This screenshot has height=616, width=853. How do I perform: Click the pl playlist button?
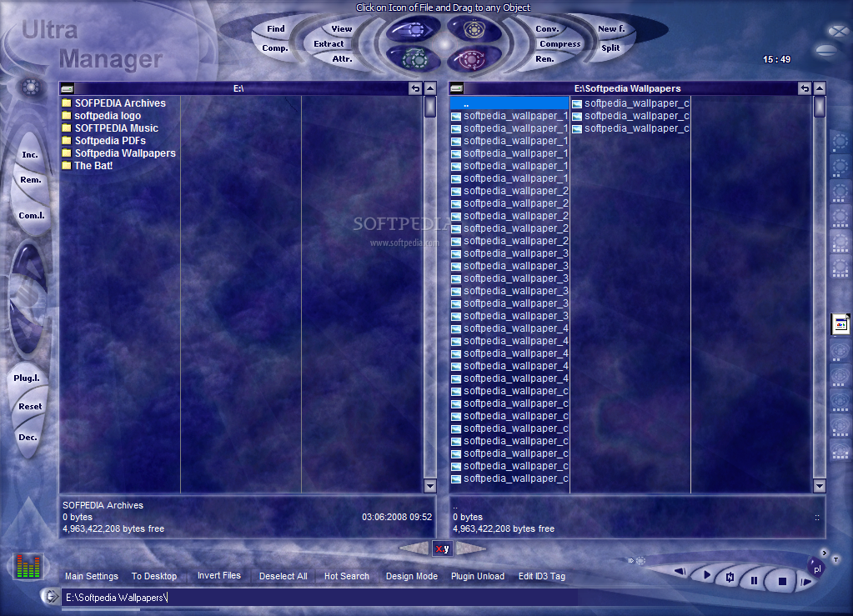816,569
